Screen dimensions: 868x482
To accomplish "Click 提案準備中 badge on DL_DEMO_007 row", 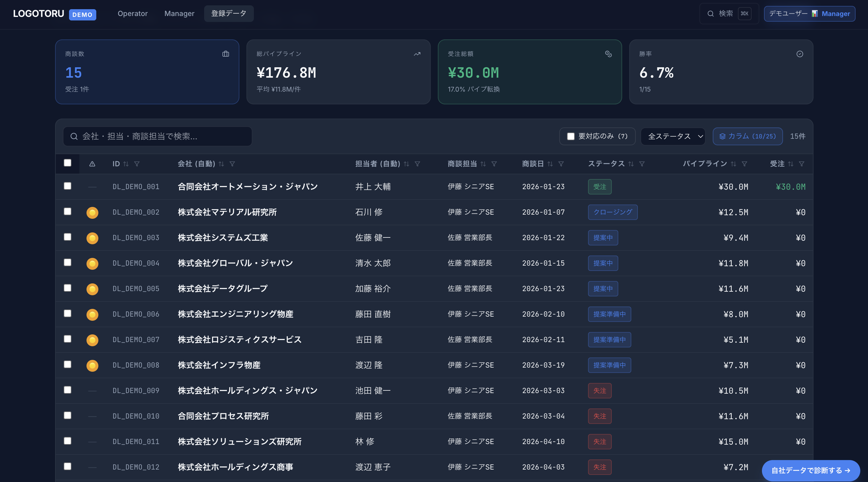I will point(610,340).
